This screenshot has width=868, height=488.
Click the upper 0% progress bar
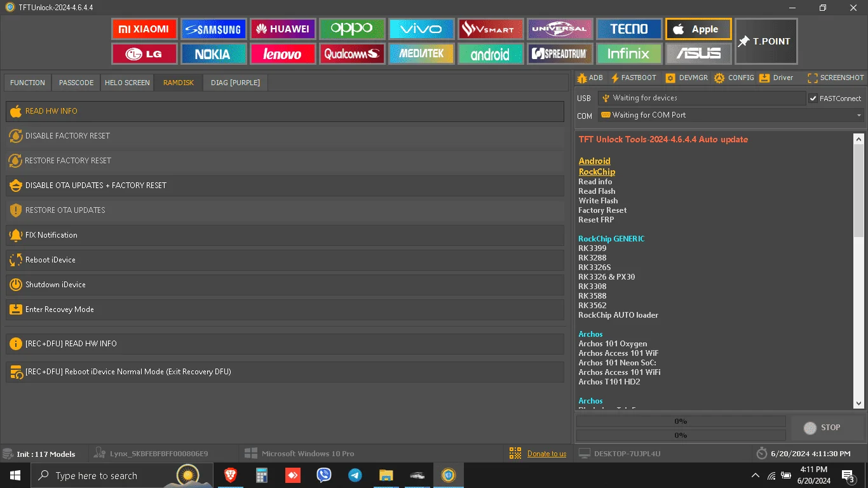point(681,421)
